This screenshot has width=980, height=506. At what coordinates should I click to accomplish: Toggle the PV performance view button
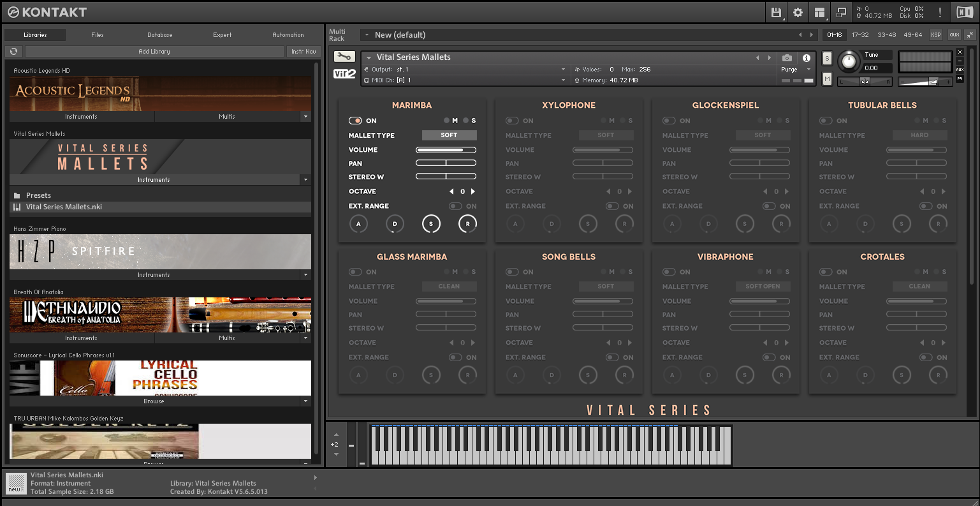tap(960, 78)
